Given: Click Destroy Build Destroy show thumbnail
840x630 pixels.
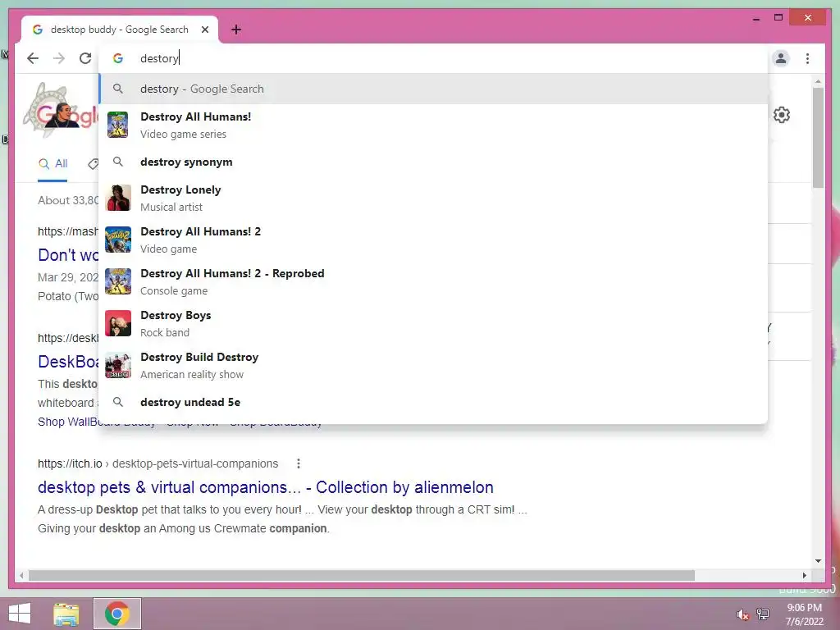Looking at the screenshot, I should pos(118,365).
